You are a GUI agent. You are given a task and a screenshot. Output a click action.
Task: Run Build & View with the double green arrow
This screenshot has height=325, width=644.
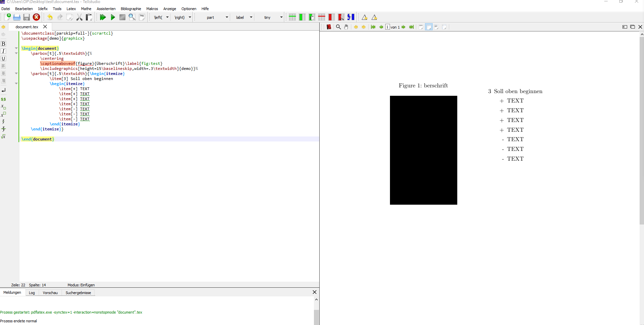click(x=103, y=17)
